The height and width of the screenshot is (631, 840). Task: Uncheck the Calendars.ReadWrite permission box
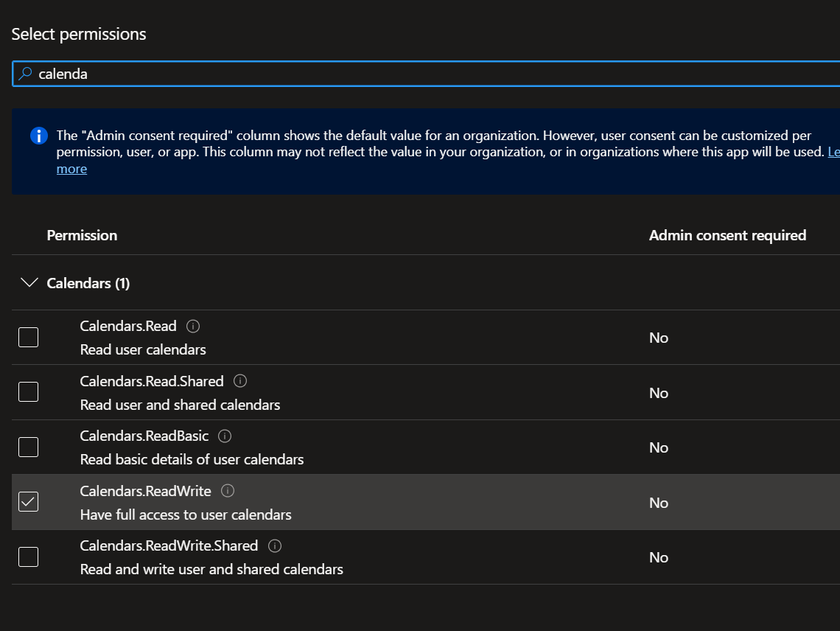[x=29, y=502]
